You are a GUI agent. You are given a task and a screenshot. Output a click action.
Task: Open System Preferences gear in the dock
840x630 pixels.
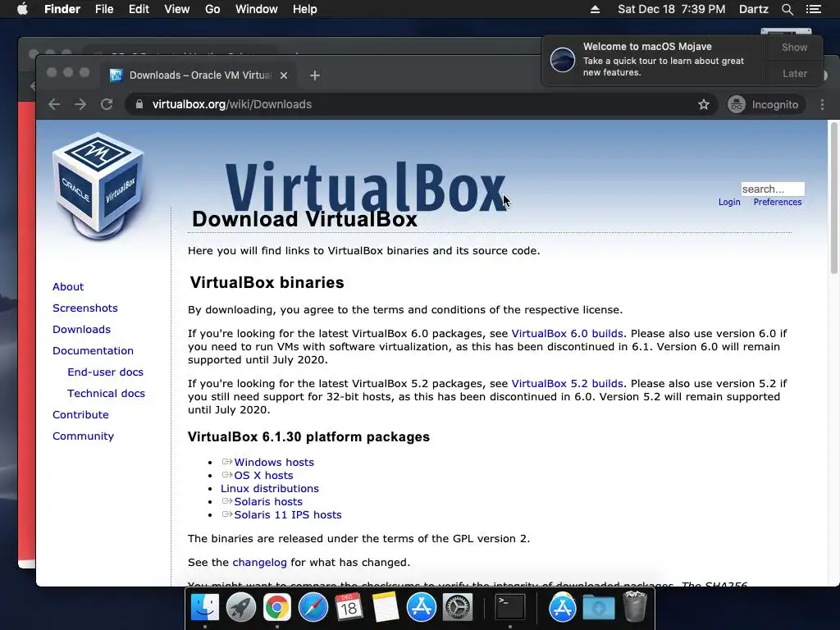pos(458,608)
